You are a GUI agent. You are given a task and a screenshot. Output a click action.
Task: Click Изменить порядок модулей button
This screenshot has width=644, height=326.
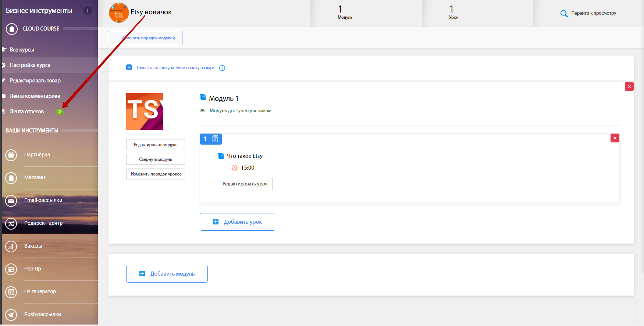click(x=145, y=38)
